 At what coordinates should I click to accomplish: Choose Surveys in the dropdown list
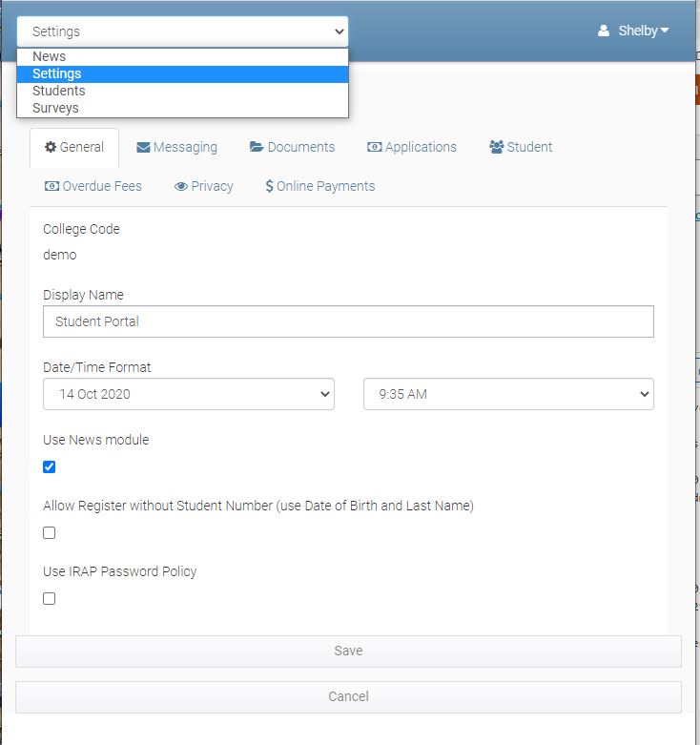[55, 108]
